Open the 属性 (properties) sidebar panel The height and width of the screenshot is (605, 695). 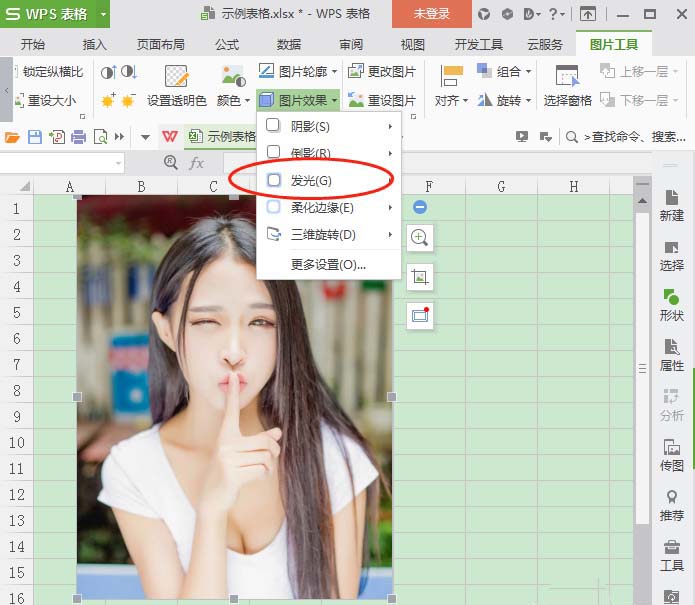672,356
